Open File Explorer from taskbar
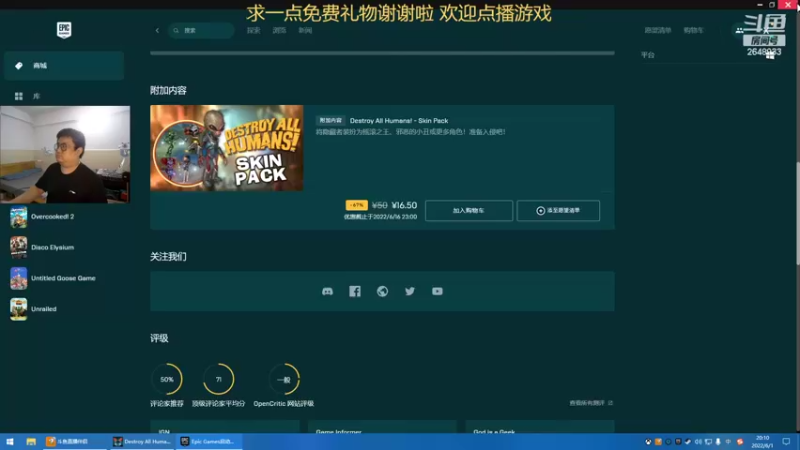800x450 pixels. [x=31, y=441]
